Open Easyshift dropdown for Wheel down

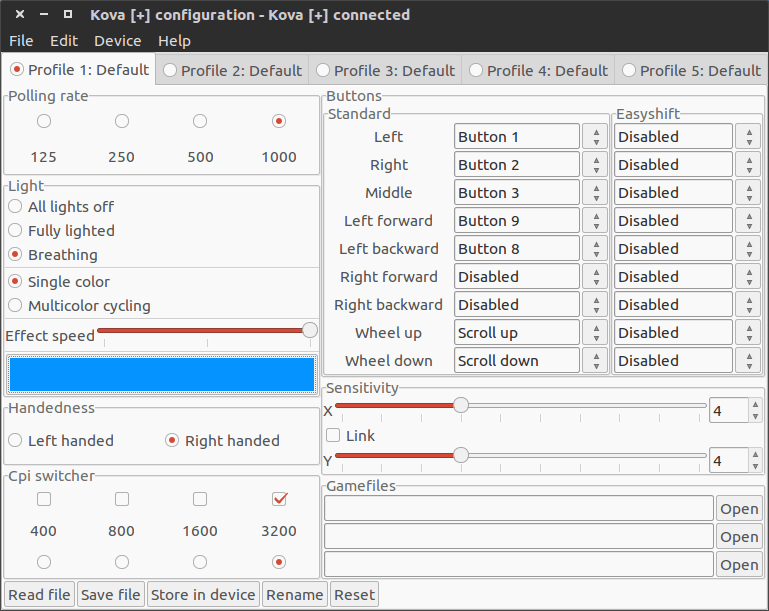point(673,360)
